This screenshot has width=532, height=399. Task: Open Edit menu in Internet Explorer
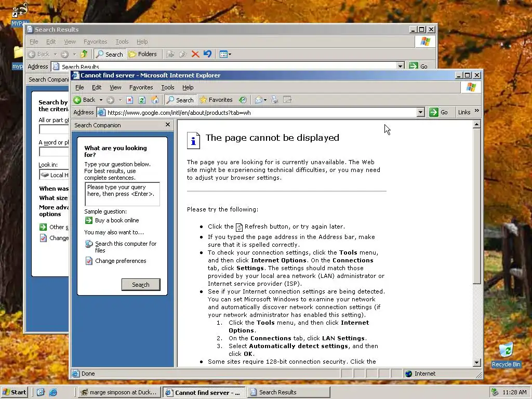point(97,87)
